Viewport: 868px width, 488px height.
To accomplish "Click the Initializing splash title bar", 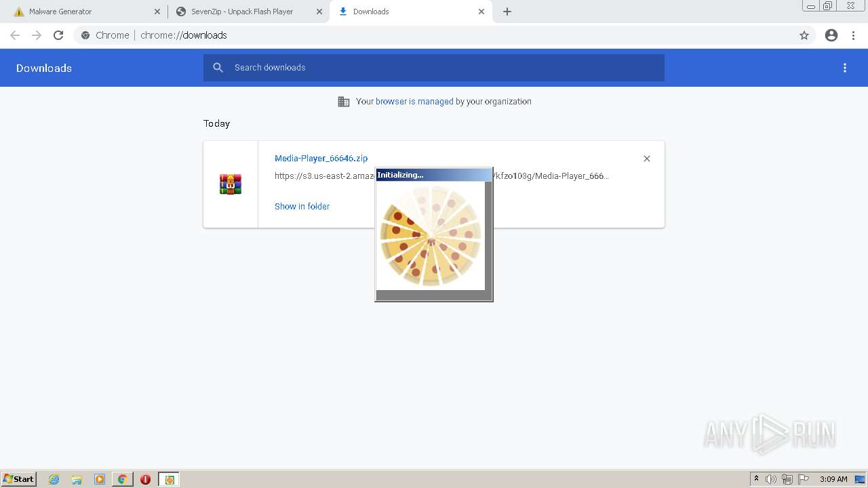I will [x=434, y=175].
